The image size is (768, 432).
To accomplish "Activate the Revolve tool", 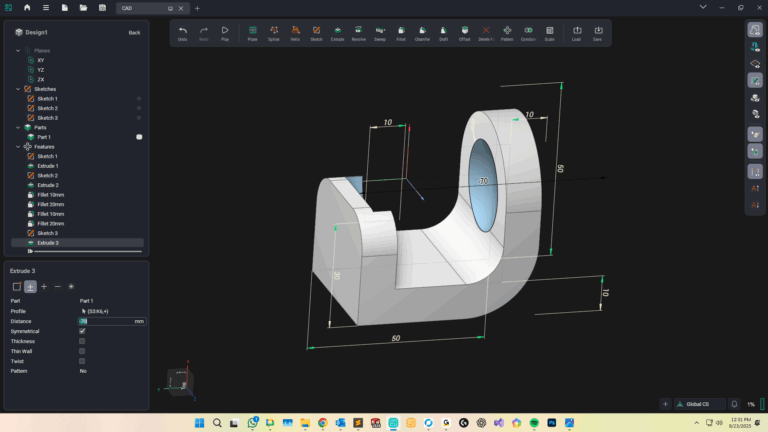I will [358, 33].
